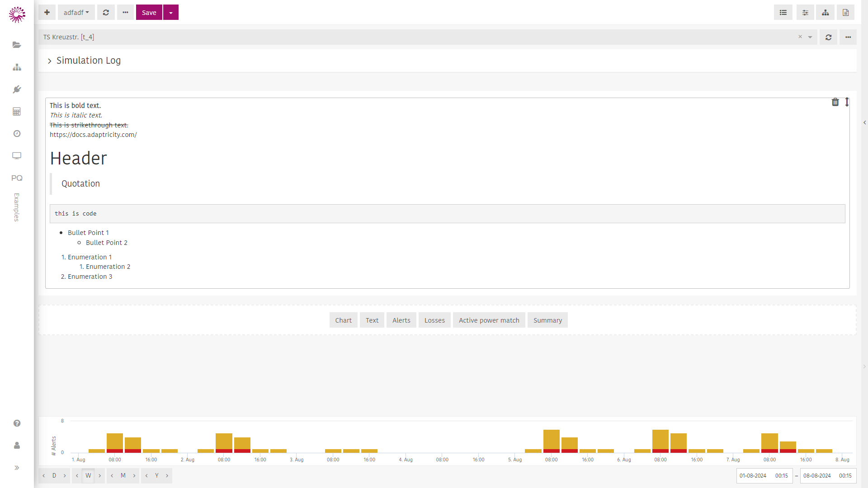Add an Active power match widget
The image size is (868, 488).
point(489,320)
